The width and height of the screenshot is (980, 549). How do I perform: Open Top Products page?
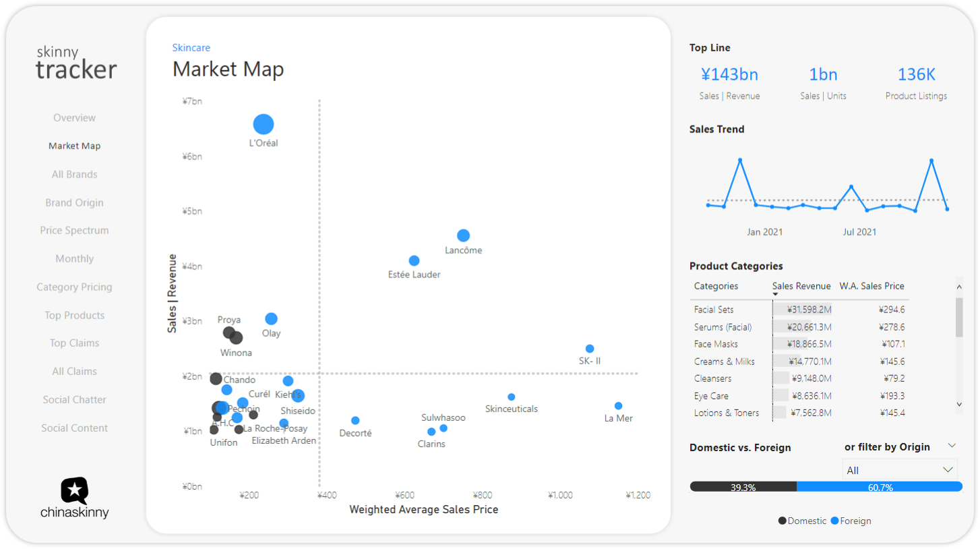point(75,316)
